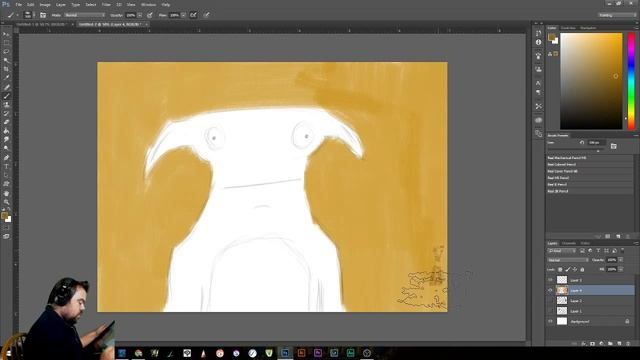This screenshot has width=640, height=360.
Task: Open the Flow dropdown arrow in options bar
Action: click(183, 15)
